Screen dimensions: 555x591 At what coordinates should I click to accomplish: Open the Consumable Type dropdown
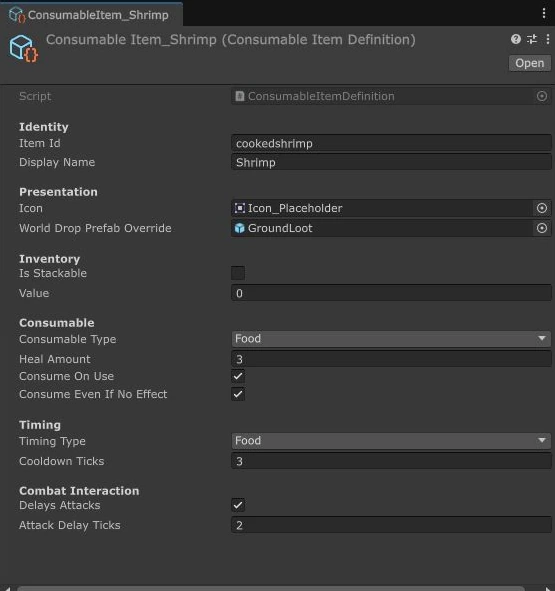391,338
